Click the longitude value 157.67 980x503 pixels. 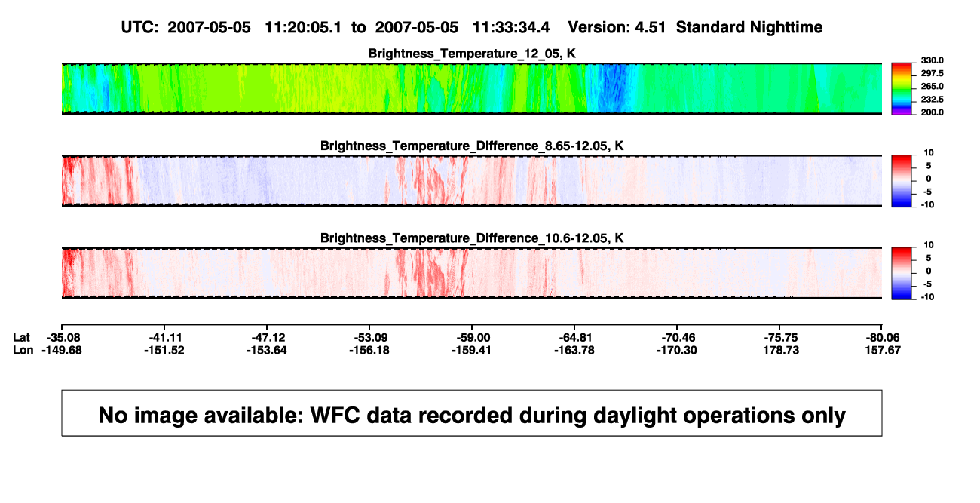[882, 350]
